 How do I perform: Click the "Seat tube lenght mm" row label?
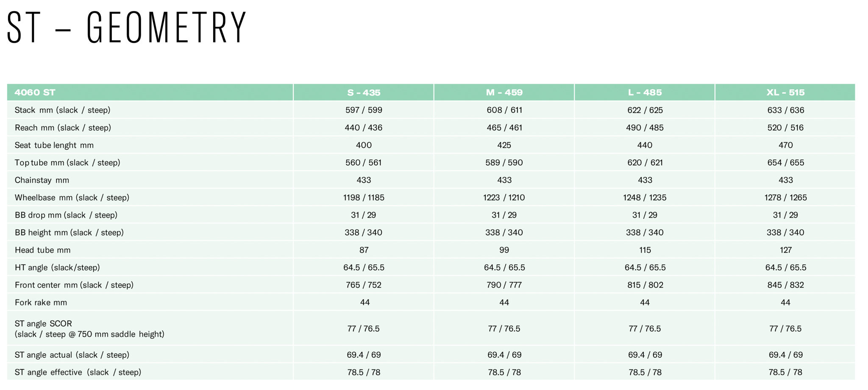pyautogui.click(x=54, y=145)
